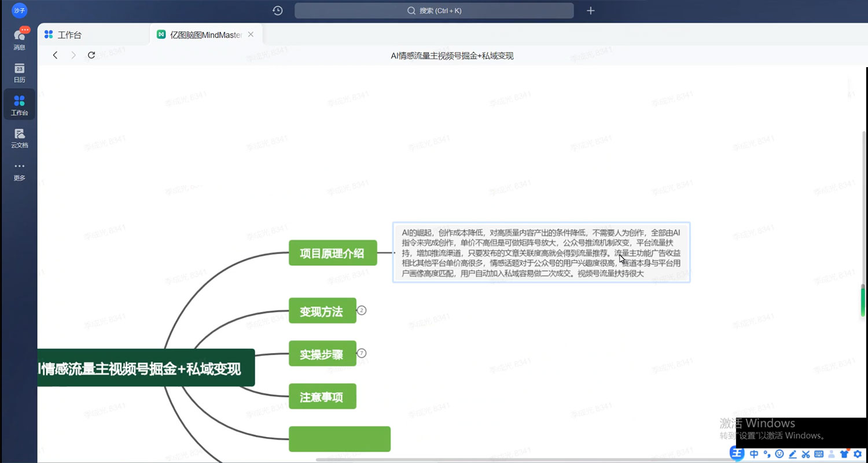
Task: Open the input method skin (t-shirt) icon
Action: [844, 454]
